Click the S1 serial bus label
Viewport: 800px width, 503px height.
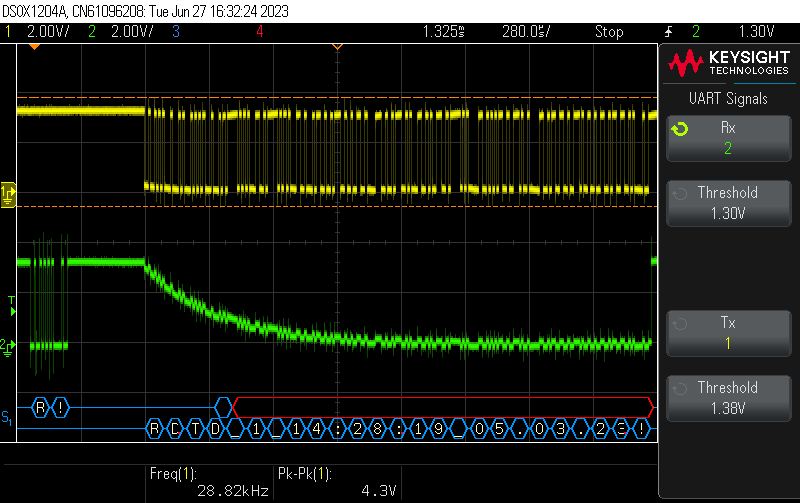tap(6, 418)
